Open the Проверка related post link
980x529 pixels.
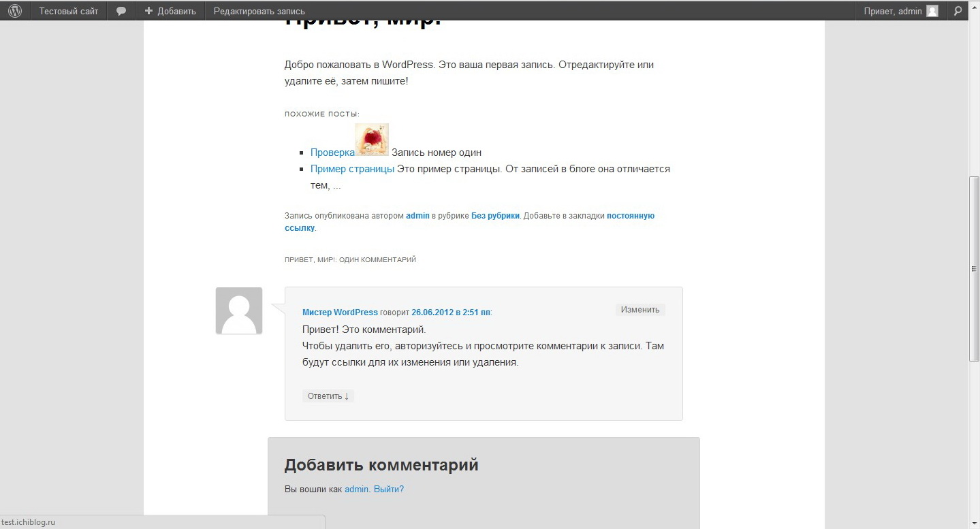point(332,153)
